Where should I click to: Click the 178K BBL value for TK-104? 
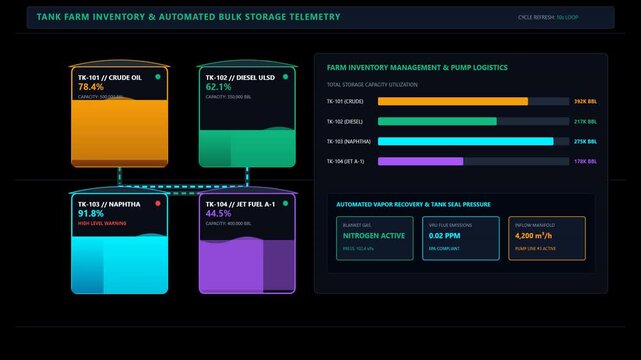tap(585, 161)
